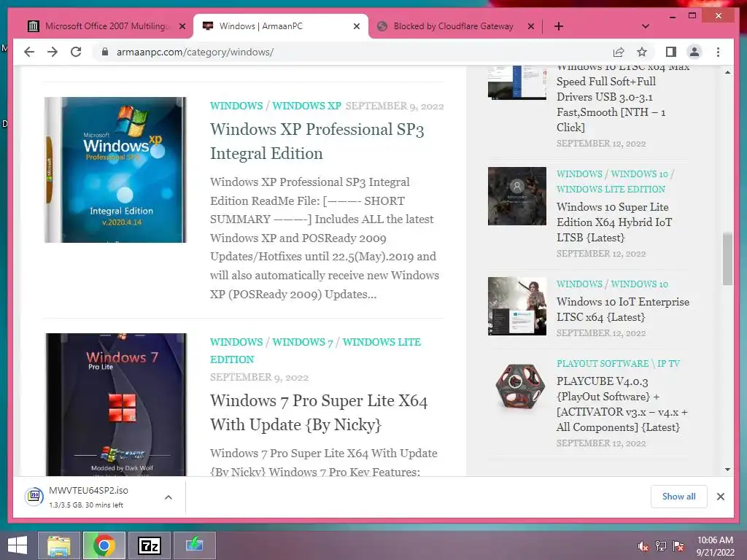Image resolution: width=747 pixels, height=560 pixels.
Task: Switch to Blocked by Cloudflare Gateway tab
Action: 454,26
